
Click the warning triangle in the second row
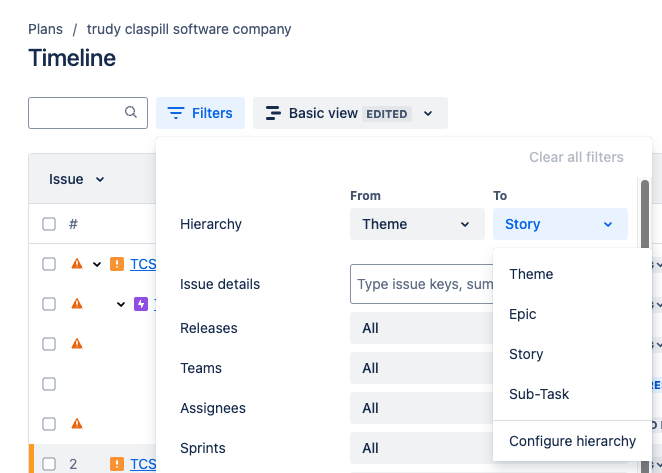pyautogui.click(x=77, y=304)
